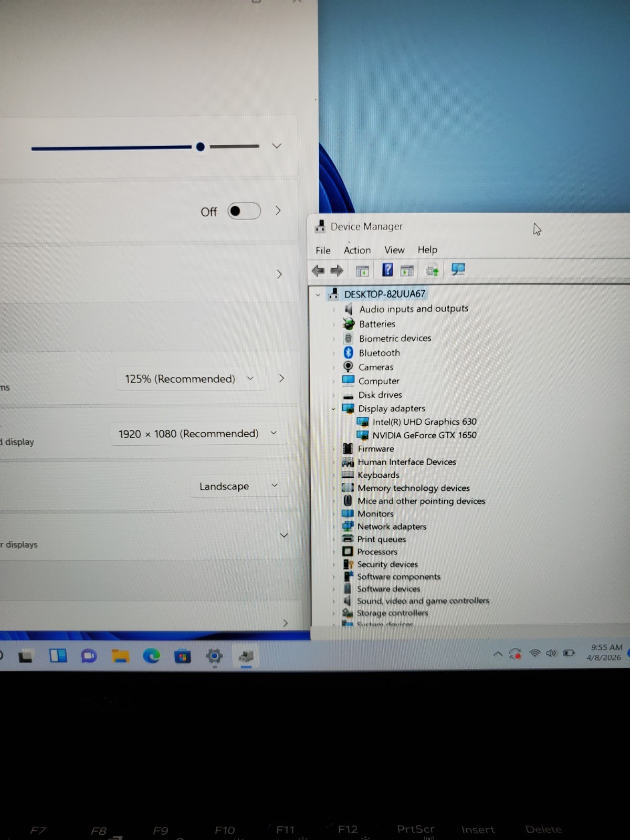This screenshot has height=840, width=630.
Task: Open the 125% (Recommended) scale dropdown
Action: 190,379
